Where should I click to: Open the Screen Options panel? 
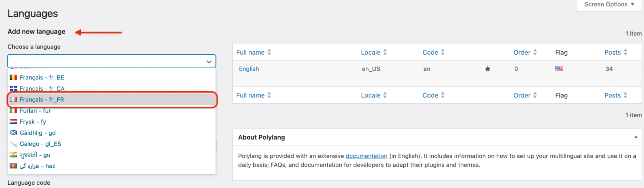pyautogui.click(x=609, y=4)
